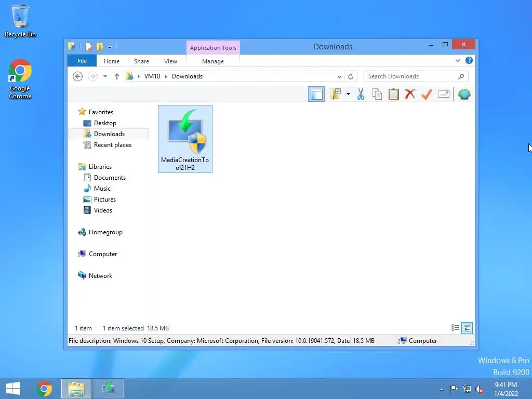This screenshot has height=399, width=532.
Task: Click the Properties quick access icon
Action: click(x=88, y=46)
